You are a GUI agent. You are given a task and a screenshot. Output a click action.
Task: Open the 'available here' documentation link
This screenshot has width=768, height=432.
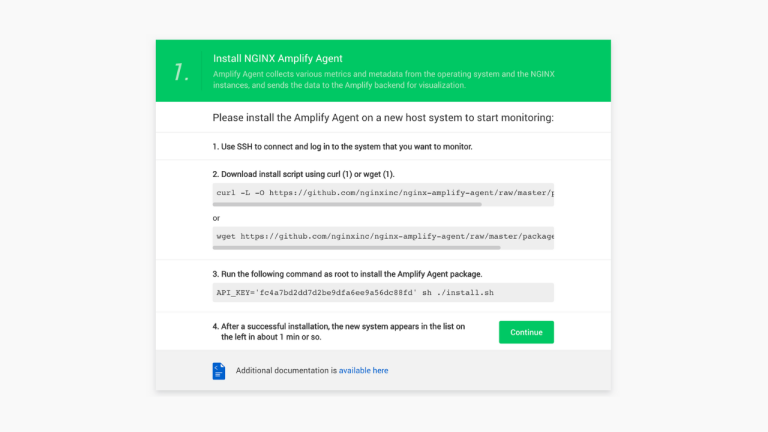click(363, 371)
